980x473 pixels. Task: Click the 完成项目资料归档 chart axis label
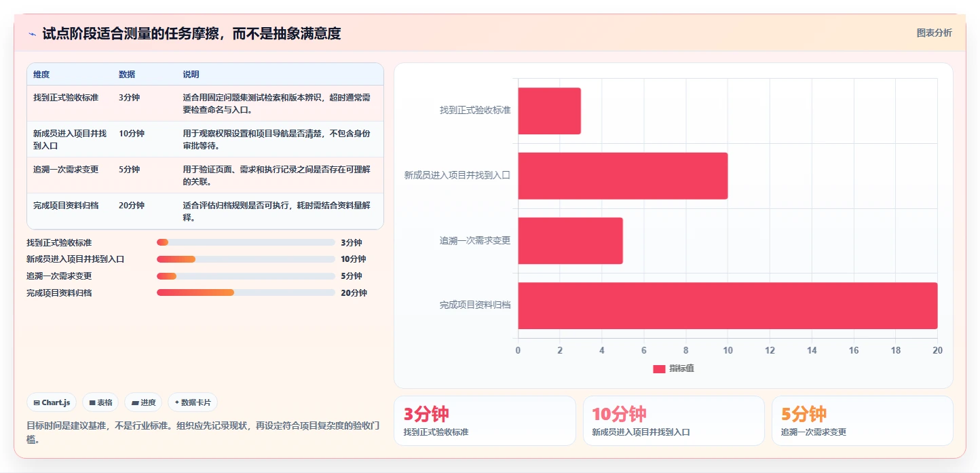tap(475, 305)
